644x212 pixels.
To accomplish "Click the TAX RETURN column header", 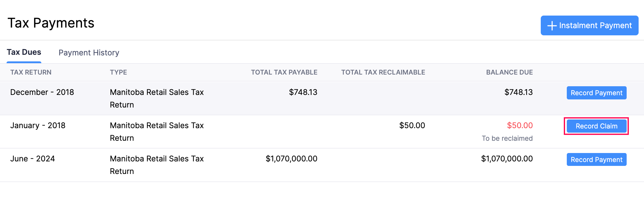I will 31,72.
